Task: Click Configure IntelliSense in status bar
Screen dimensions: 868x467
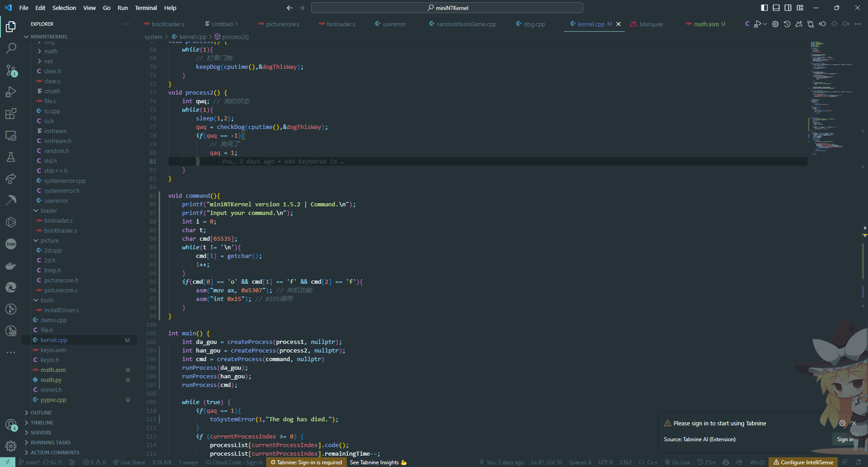Action: click(803, 462)
